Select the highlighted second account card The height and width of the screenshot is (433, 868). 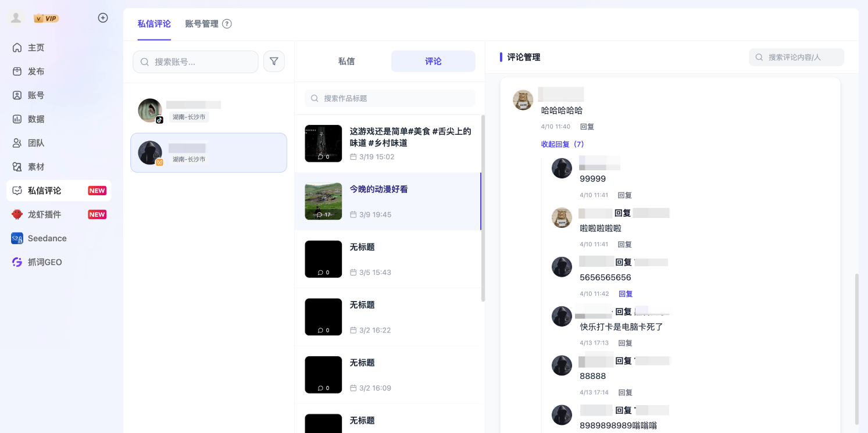209,153
